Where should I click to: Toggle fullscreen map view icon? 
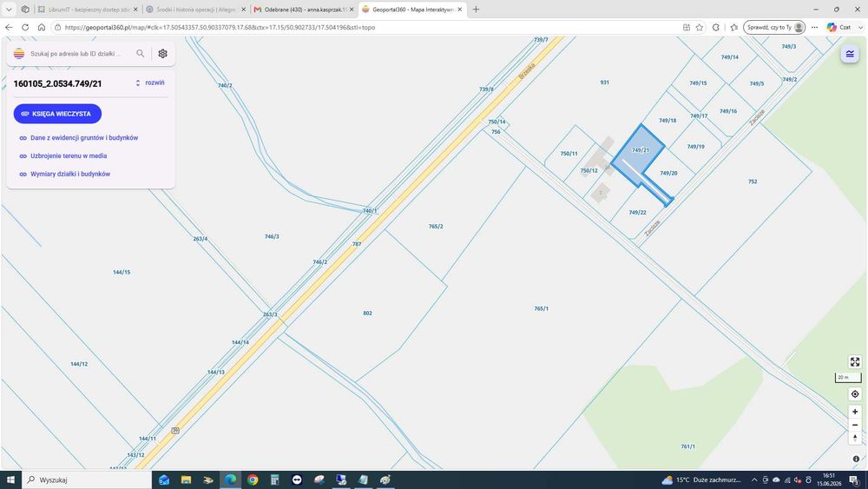855,361
